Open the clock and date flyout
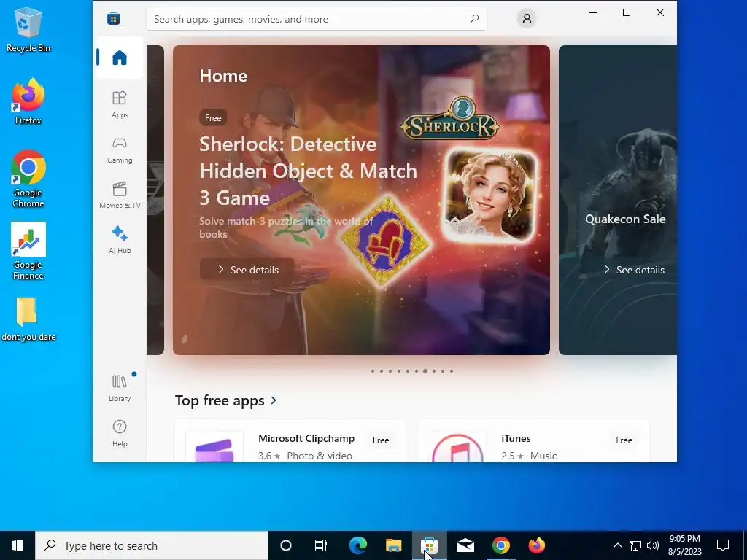Image resolution: width=747 pixels, height=560 pixels. (684, 545)
